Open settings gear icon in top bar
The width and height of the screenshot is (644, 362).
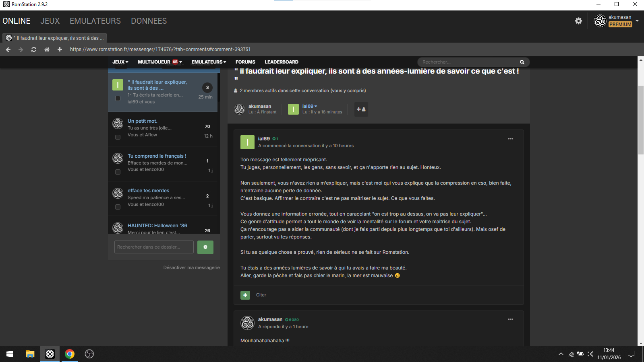click(578, 21)
